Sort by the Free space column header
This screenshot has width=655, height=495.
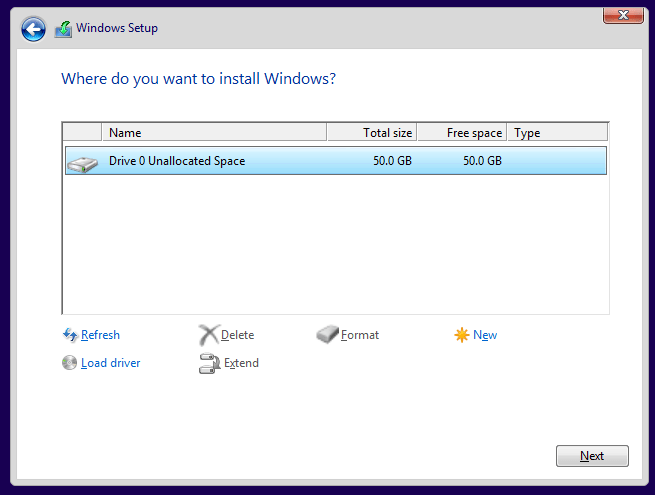462,132
